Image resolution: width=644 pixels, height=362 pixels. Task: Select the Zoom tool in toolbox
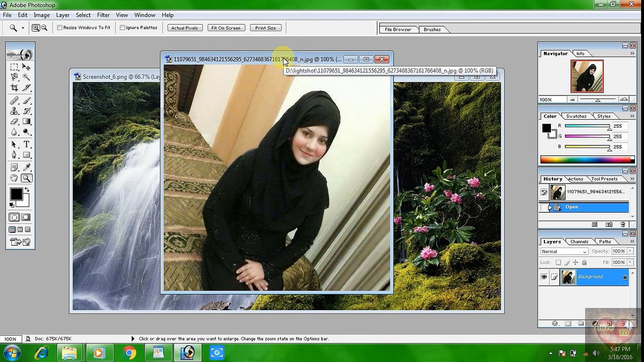coord(27,178)
